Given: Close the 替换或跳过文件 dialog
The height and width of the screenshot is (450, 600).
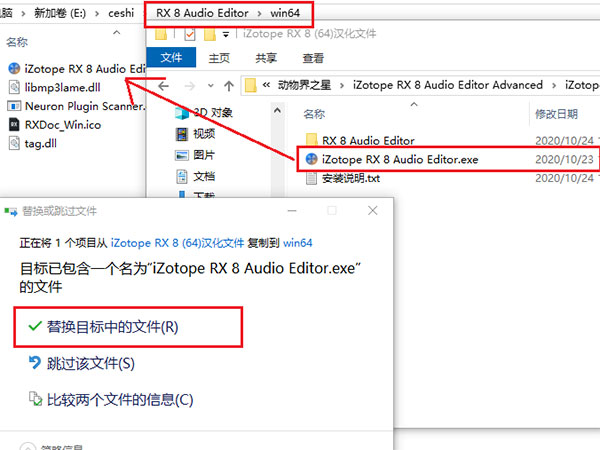Looking at the screenshot, I should (373, 210).
